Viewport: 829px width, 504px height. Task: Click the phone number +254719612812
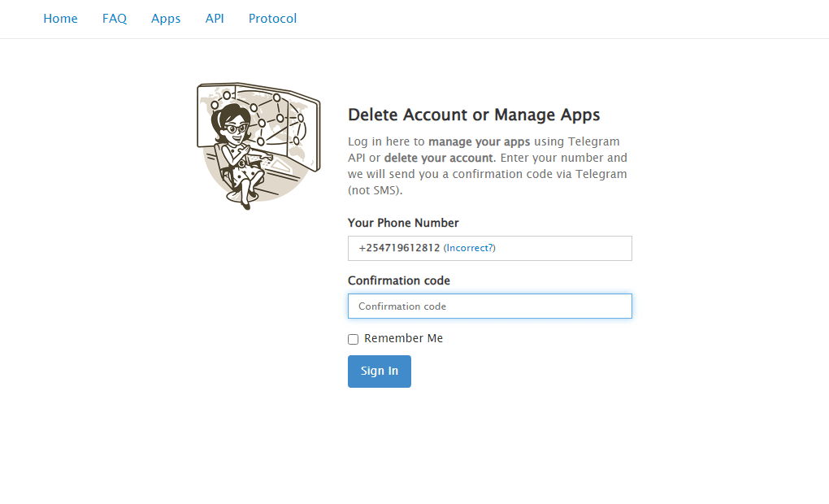pos(399,248)
